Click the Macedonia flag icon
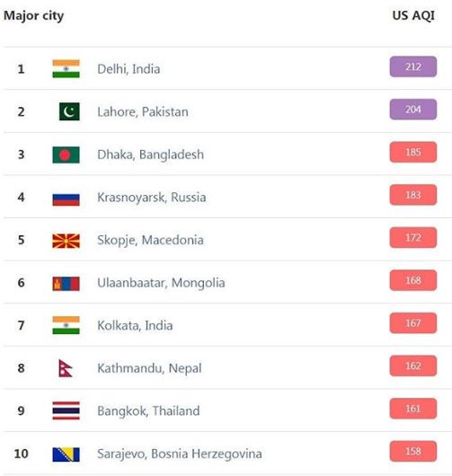This screenshot has height=476, width=452. pos(66,241)
